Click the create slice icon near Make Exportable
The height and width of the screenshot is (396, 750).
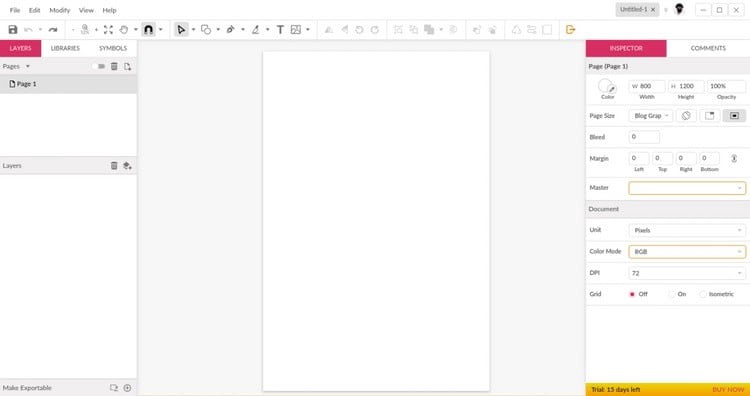click(113, 388)
